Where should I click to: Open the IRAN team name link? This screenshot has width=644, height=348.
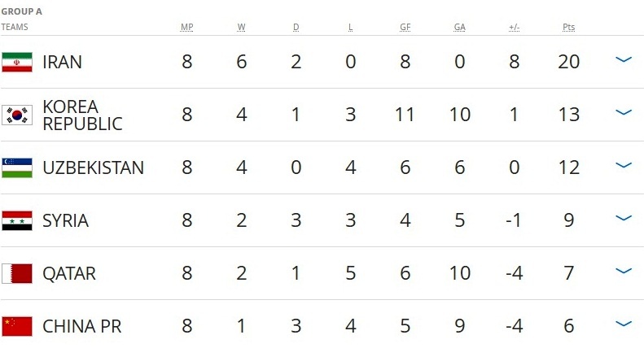pos(62,62)
